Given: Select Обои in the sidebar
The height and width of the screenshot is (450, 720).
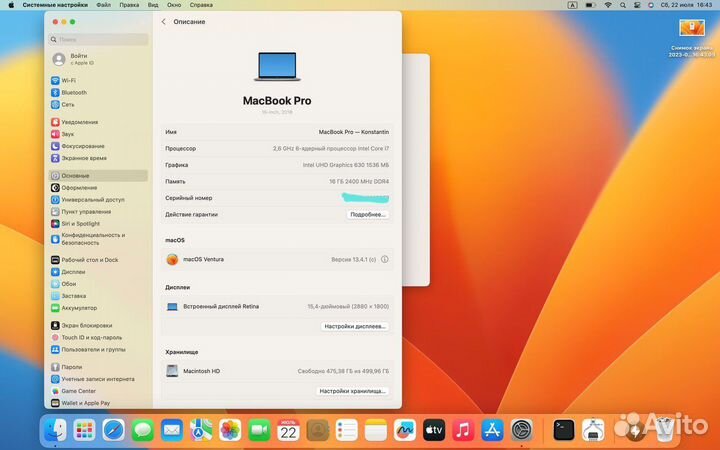Looking at the screenshot, I should pyautogui.click(x=63, y=284).
